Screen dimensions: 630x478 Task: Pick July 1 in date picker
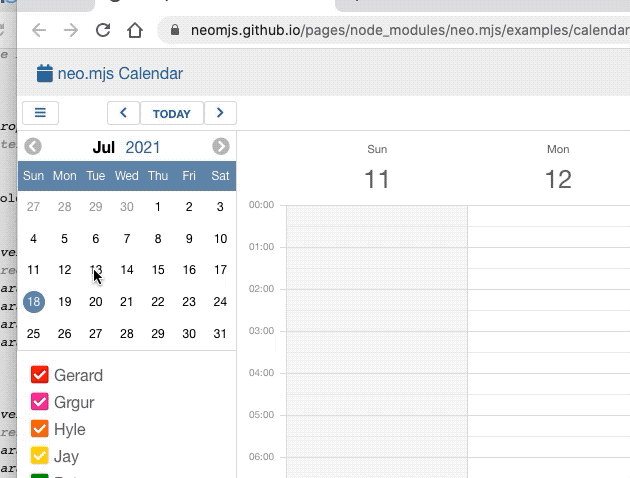[x=158, y=207]
